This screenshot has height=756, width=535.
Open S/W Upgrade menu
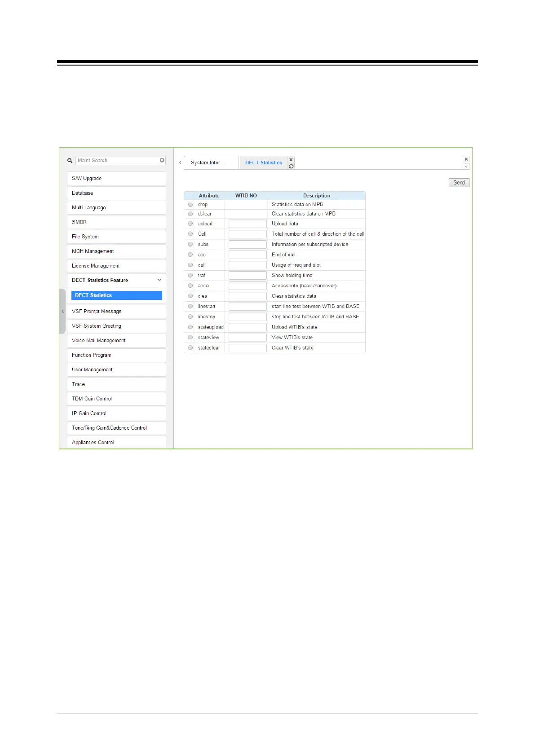point(116,178)
